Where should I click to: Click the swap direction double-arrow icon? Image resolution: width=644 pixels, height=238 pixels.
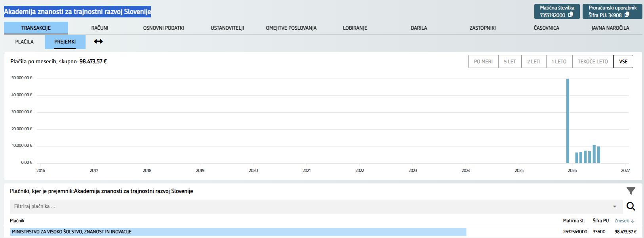[x=98, y=42]
